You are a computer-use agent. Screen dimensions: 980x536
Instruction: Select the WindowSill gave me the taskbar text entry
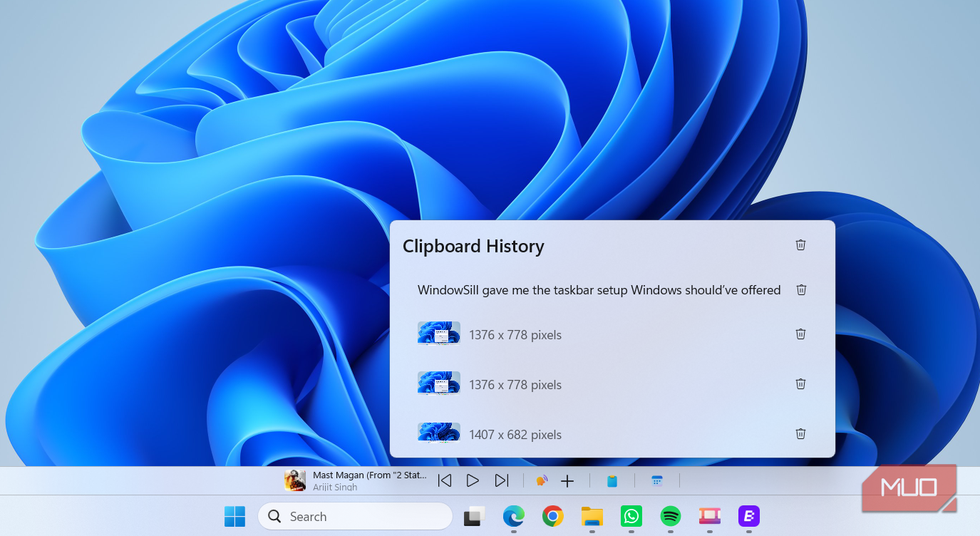click(x=599, y=290)
